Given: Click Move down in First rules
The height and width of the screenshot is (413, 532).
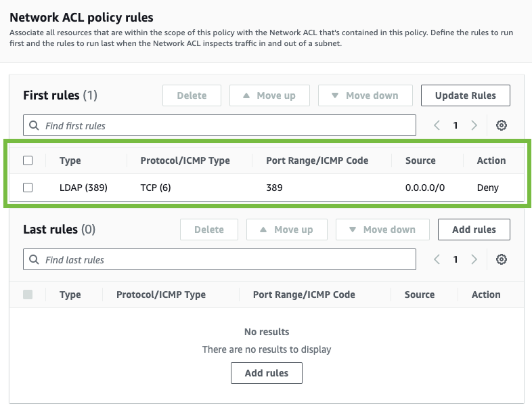Looking at the screenshot, I should 365,95.
